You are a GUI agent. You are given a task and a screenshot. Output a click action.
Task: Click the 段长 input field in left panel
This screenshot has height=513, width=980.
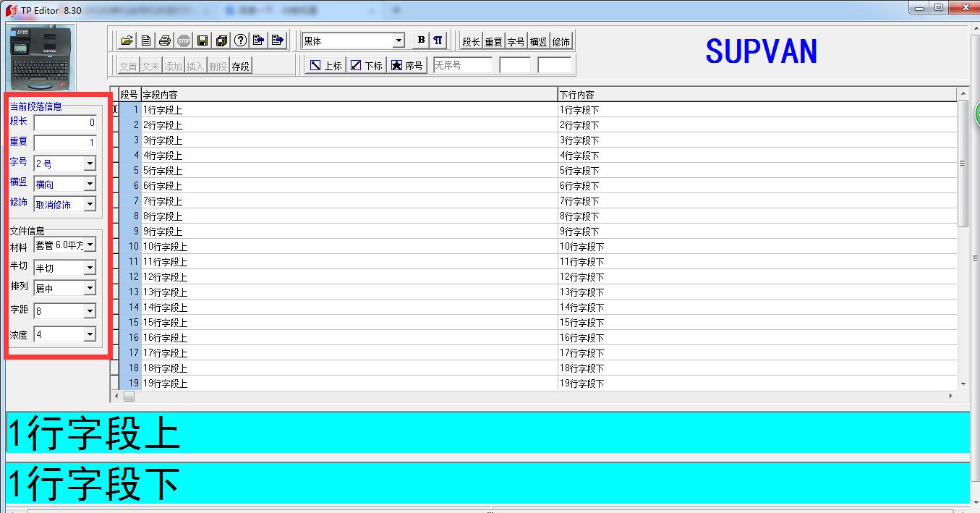pos(64,123)
